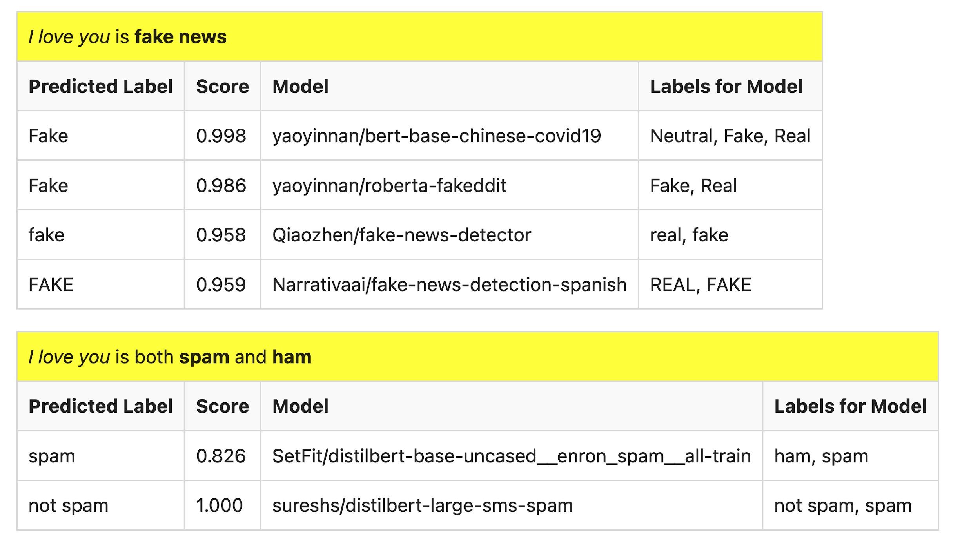The image size is (980, 547).
Task: Select the yaoyinnan/roberta-fakeddit model cell
Action: pyautogui.click(x=389, y=185)
